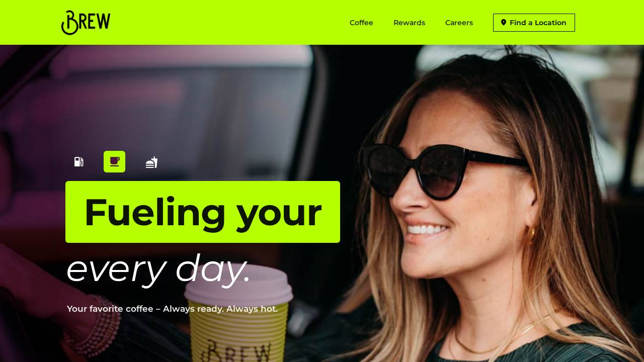Click the 'Your favorite coffee' tagline text
644x362 pixels.
[x=172, y=309]
